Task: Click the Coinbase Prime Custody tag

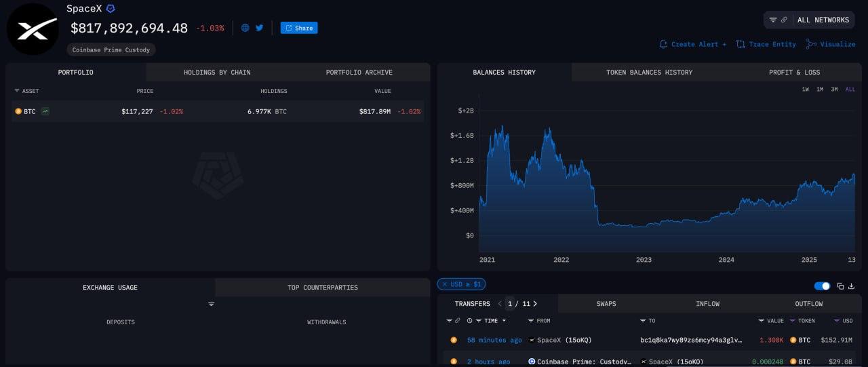Action: click(111, 50)
